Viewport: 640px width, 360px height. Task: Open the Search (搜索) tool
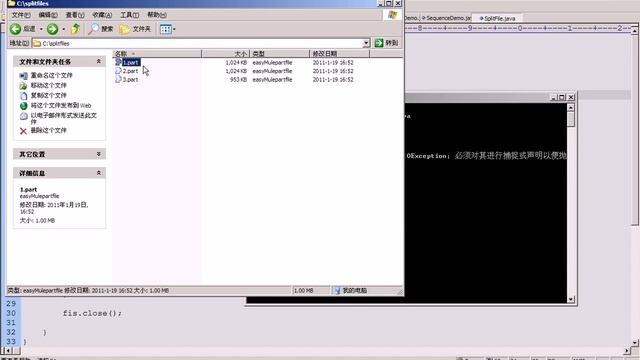pos(101,29)
